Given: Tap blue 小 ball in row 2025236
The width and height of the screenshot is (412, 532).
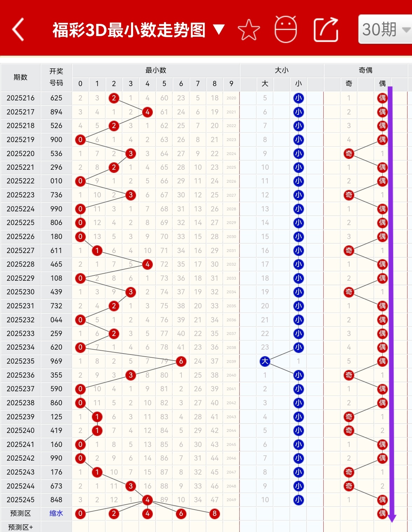Looking at the screenshot, I should coord(298,375).
